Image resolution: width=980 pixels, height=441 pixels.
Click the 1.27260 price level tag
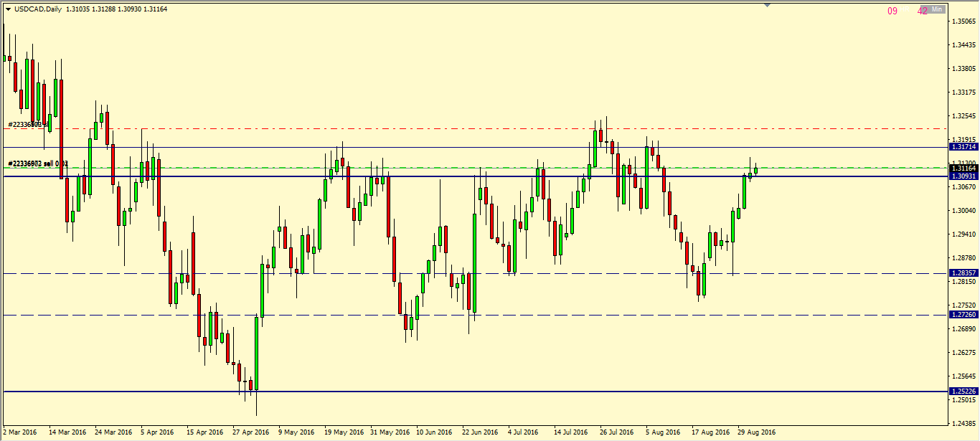[963, 315]
